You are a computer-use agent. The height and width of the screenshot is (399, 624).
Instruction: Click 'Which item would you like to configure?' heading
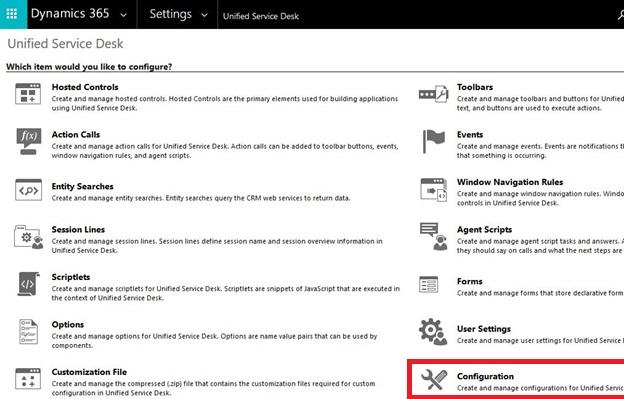[x=89, y=66]
